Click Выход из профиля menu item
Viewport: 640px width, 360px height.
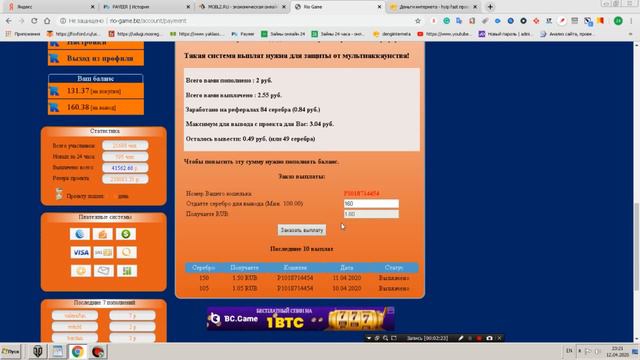[x=96, y=58]
